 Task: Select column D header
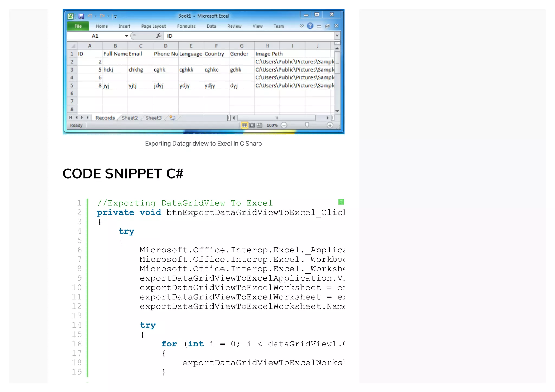pos(166,46)
